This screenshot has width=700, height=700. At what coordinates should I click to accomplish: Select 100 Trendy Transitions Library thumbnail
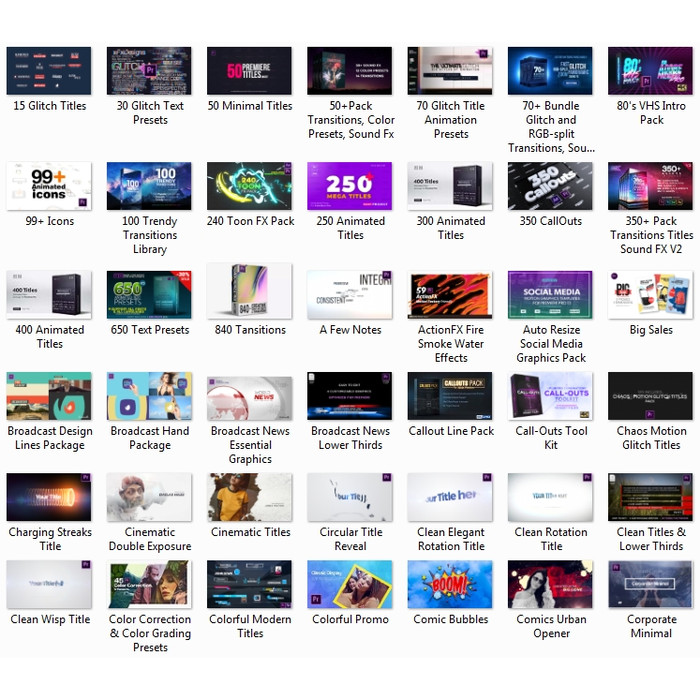click(149, 186)
